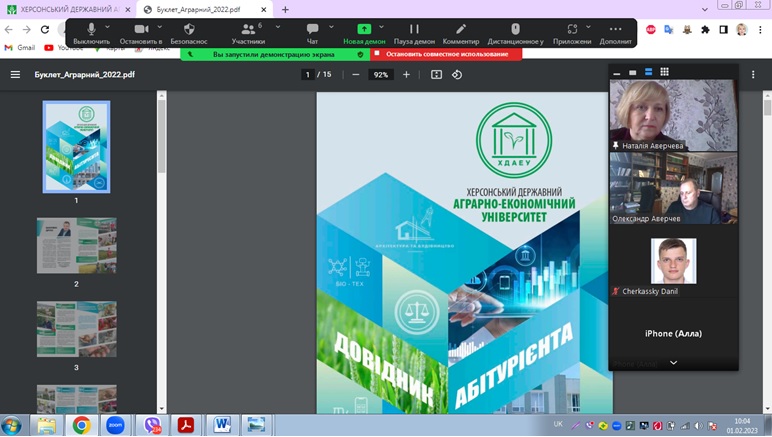Open Zoom Chat
This screenshot has height=437, width=772.
click(312, 33)
